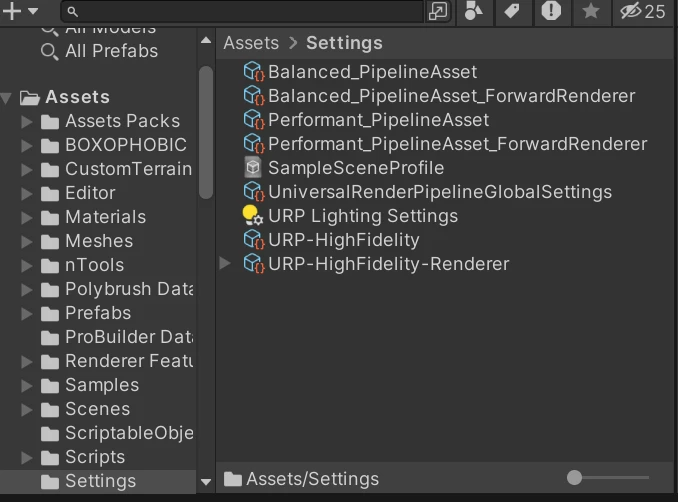
Task: Click Assets in the breadcrumb path
Action: (251, 43)
